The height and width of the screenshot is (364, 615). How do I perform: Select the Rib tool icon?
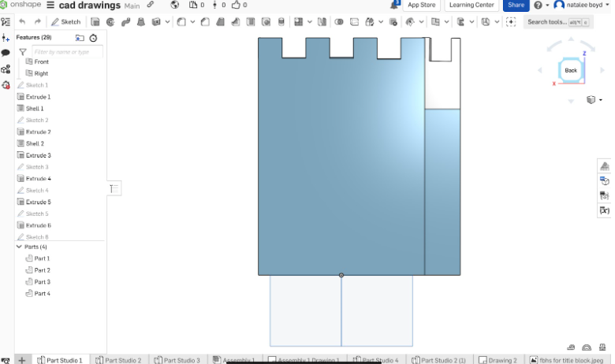235,22
